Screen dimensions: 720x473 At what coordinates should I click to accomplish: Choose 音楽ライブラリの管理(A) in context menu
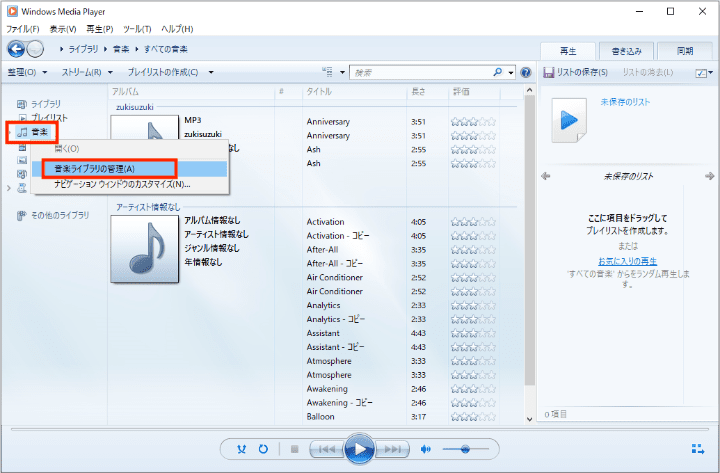tap(129, 169)
